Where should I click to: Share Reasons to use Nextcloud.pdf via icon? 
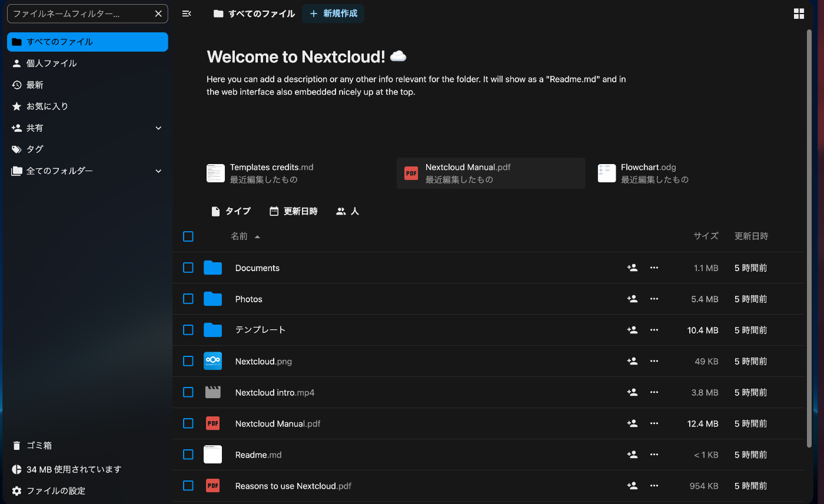coord(633,486)
